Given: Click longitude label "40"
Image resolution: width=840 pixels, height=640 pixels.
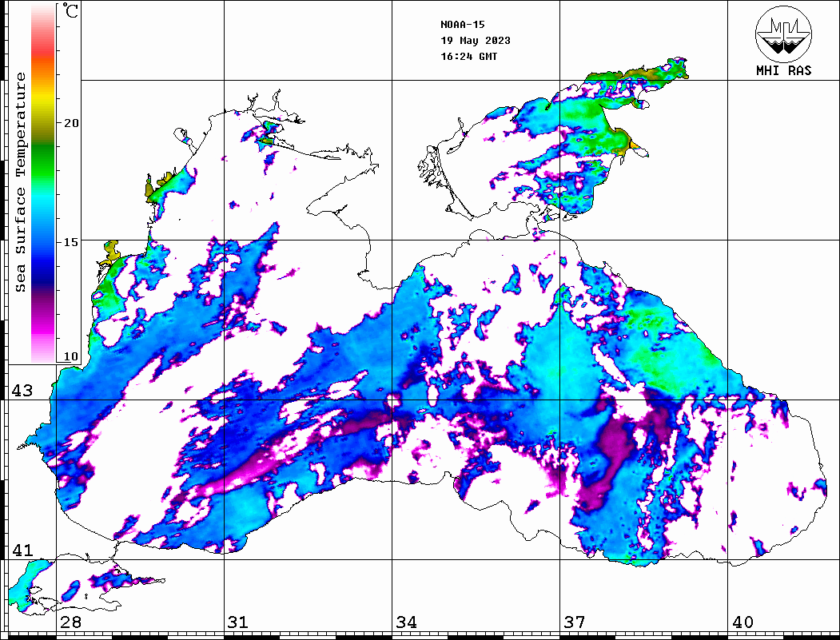Looking at the screenshot, I should coord(742,622).
